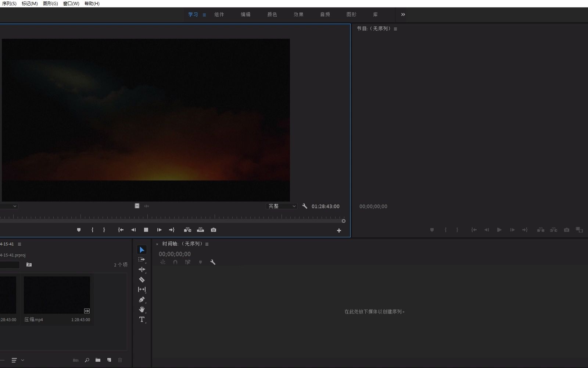This screenshot has width=588, height=368.
Task: Switch to 音频 workspace tab
Action: (x=325, y=15)
